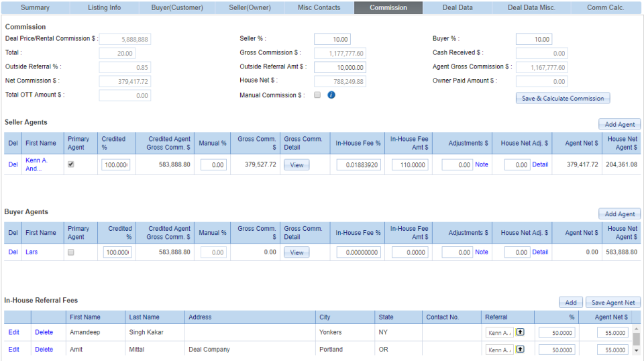This screenshot has height=361, width=644.
Task: Click scroll-down arrow of referral fees list
Action: [x=636, y=350]
